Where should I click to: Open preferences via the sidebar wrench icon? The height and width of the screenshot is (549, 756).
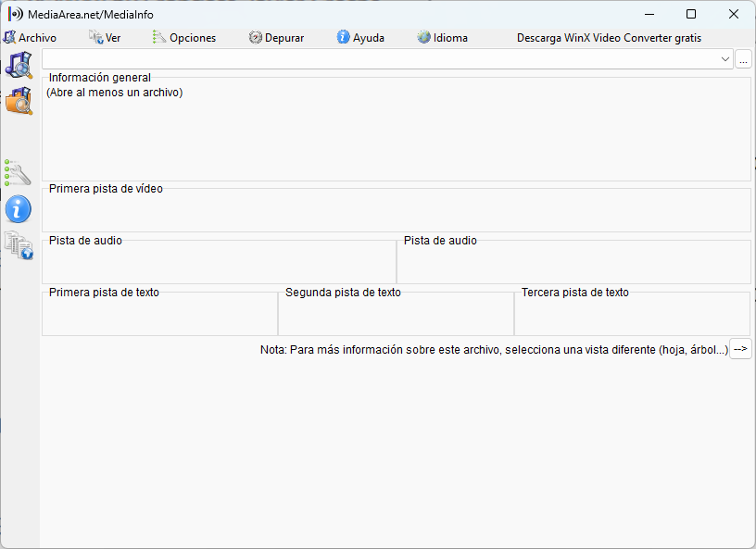(x=19, y=172)
